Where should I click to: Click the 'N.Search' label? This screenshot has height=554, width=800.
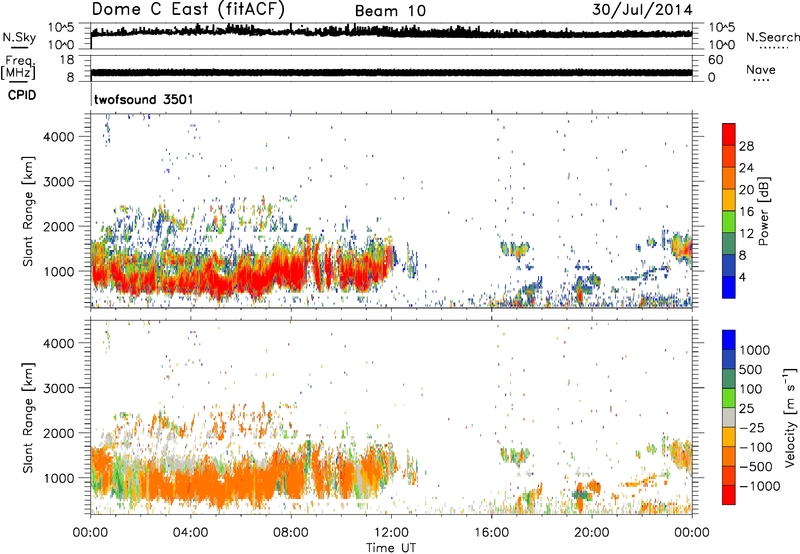click(x=772, y=37)
